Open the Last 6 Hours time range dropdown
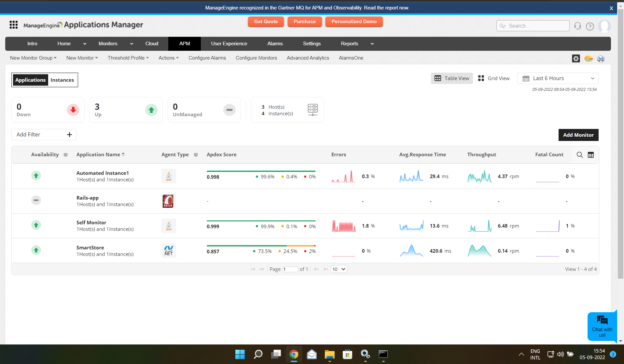624x364 pixels. 558,78
